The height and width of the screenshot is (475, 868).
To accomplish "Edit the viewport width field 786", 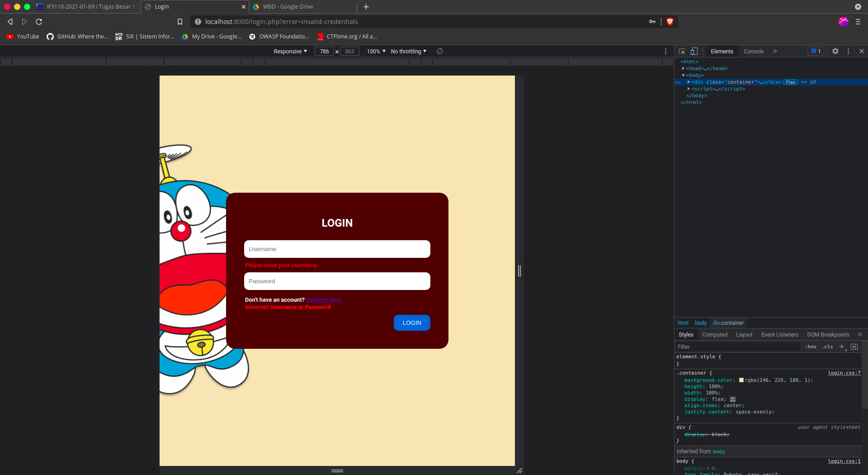I will 324,52.
